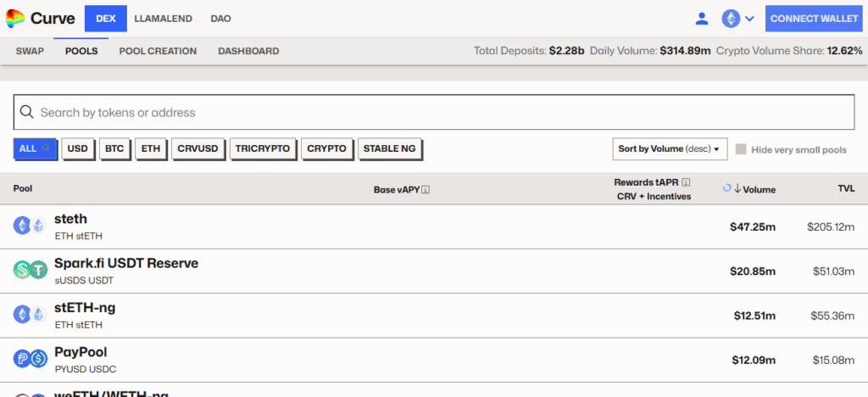
Task: Expand the network selector chevron
Action: tap(749, 19)
